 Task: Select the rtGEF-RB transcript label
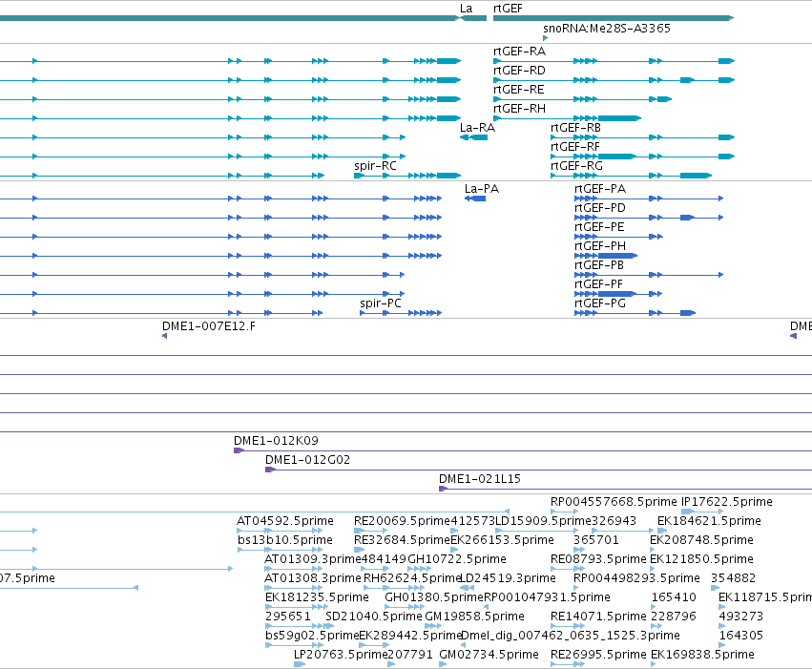[576, 128]
